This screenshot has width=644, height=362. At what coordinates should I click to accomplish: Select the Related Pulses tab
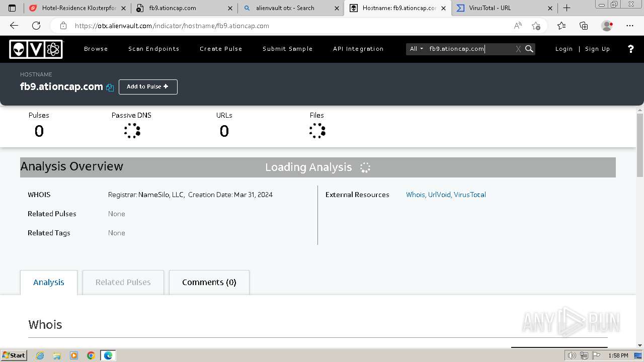click(123, 283)
